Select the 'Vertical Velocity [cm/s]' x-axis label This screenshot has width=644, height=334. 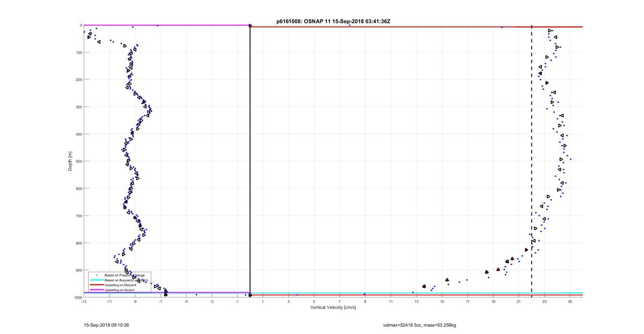tap(333, 308)
